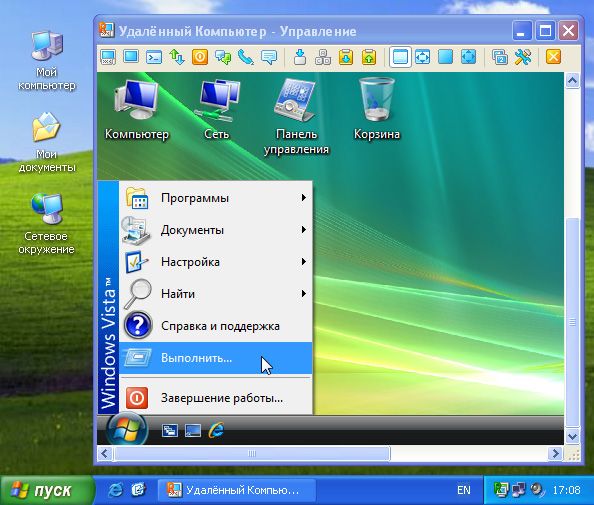Open Мои документы on XP desktop
Viewport: 594px width, 505px height.
47,142
